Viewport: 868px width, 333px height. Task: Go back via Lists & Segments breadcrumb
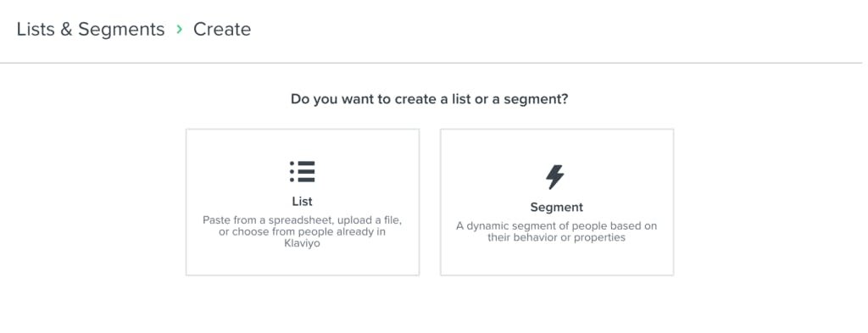90,30
